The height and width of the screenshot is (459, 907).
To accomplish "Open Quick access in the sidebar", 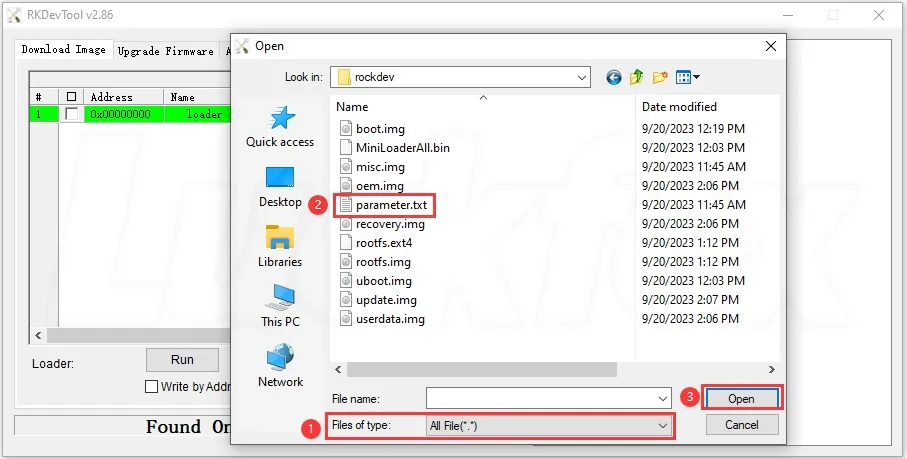I will point(280,127).
